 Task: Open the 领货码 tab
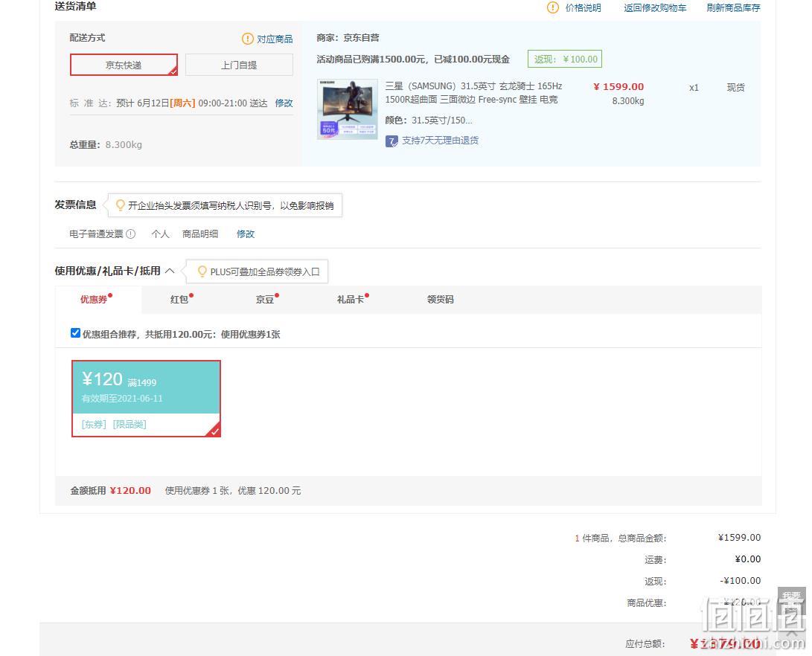tap(440, 299)
